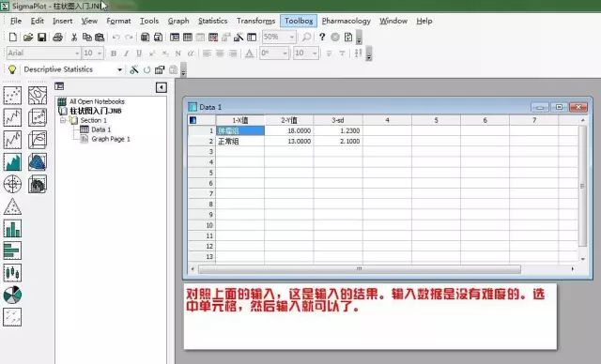Open the Graph menu
601x364 pixels.
tap(178, 21)
